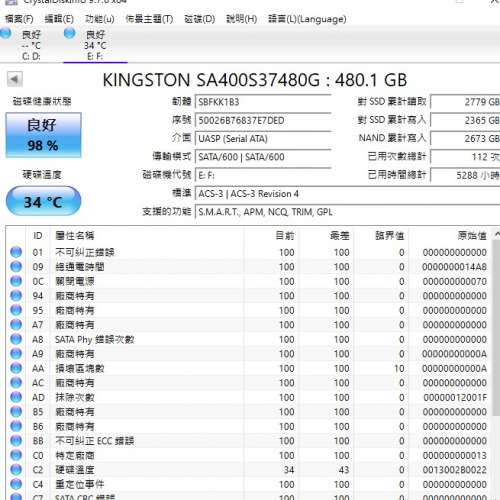Click raw value 0000000014A8
Image resolution: width=500 pixels, height=500 pixels.
pos(454,267)
